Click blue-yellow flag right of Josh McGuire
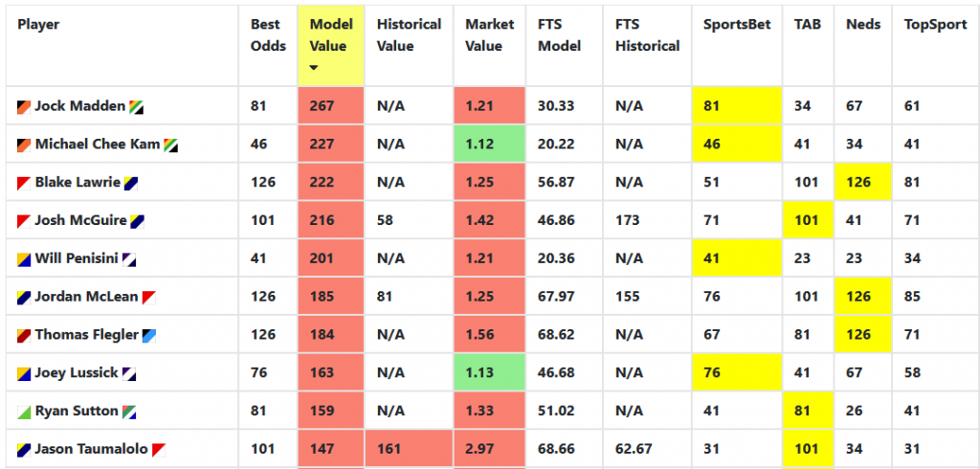 (x=138, y=221)
